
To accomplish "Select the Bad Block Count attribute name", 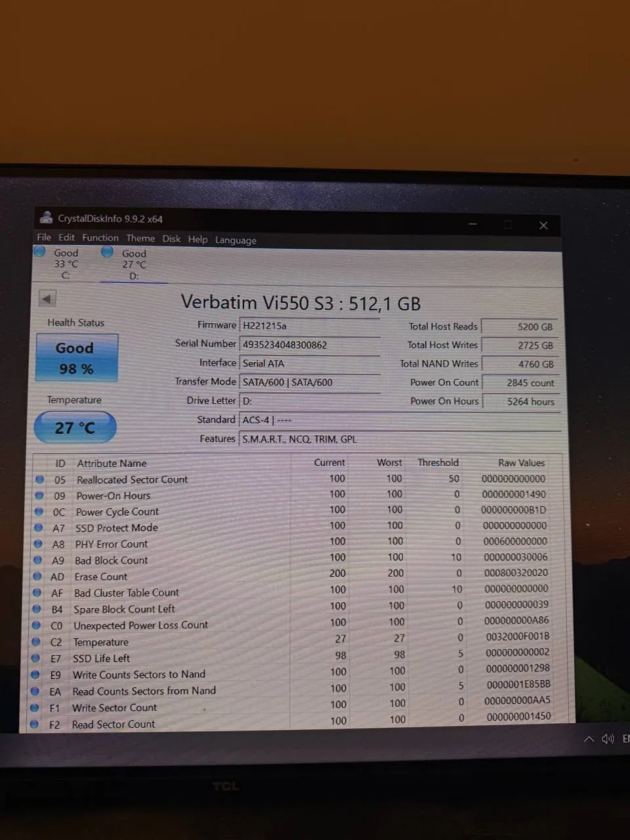I will click(x=111, y=560).
